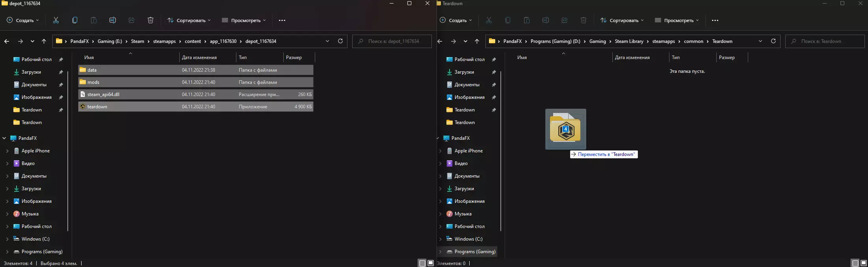Enable details view in right window status bar
This screenshot has height=267, width=868.
(x=855, y=263)
